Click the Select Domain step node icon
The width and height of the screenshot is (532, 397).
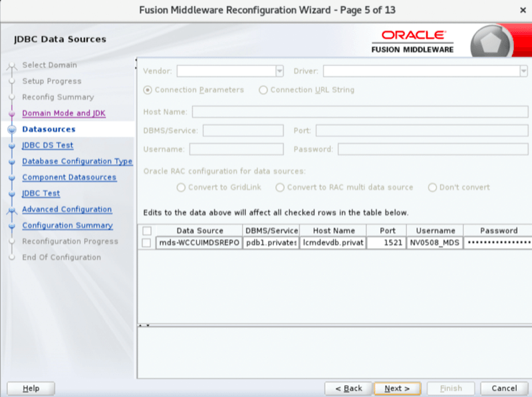12,66
